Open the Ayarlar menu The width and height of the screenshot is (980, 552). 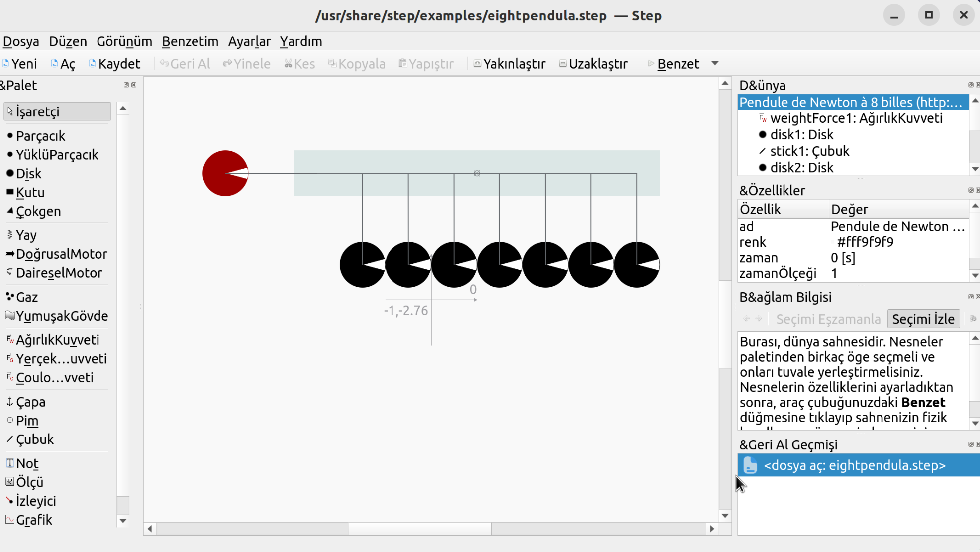click(249, 41)
